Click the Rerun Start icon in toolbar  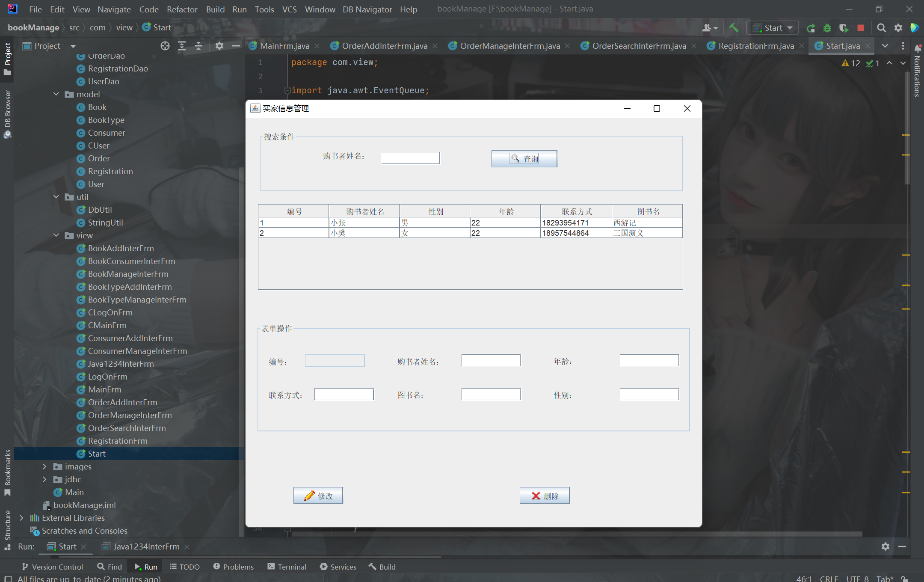click(811, 28)
